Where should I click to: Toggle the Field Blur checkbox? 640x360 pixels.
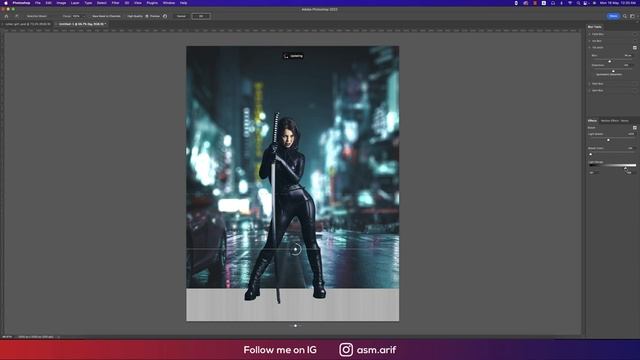click(x=635, y=34)
